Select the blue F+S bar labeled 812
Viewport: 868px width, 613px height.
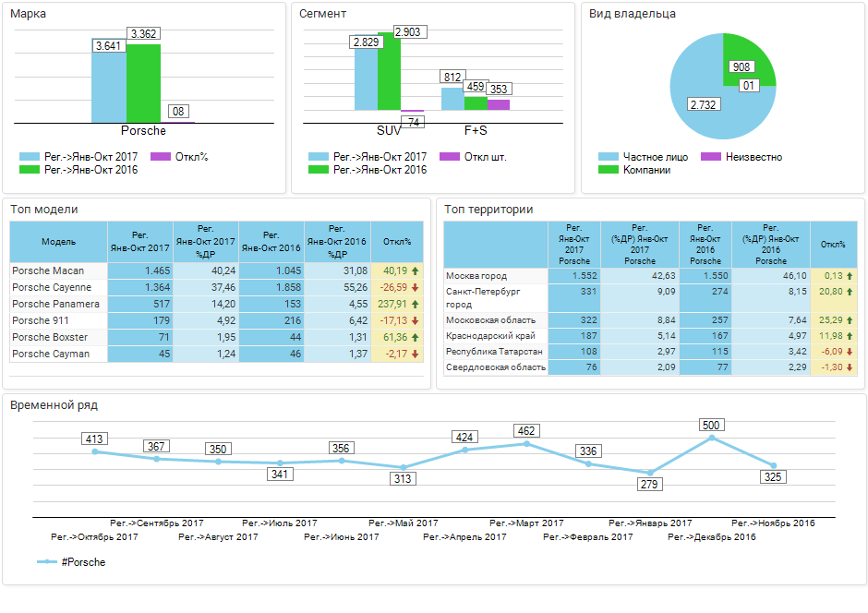(x=452, y=99)
